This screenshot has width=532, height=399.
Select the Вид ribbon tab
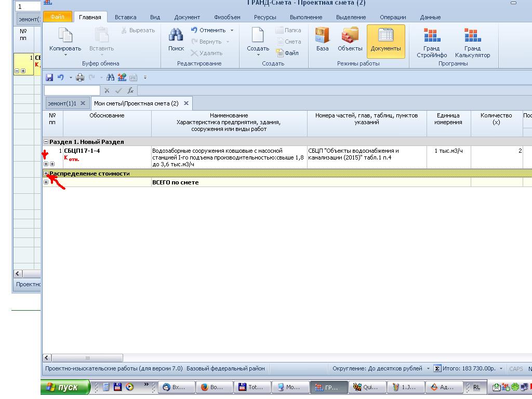click(155, 17)
